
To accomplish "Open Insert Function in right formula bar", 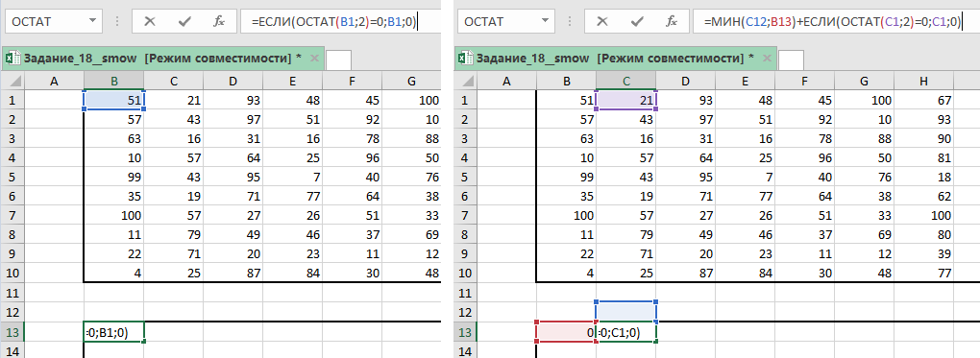I will click(x=672, y=21).
